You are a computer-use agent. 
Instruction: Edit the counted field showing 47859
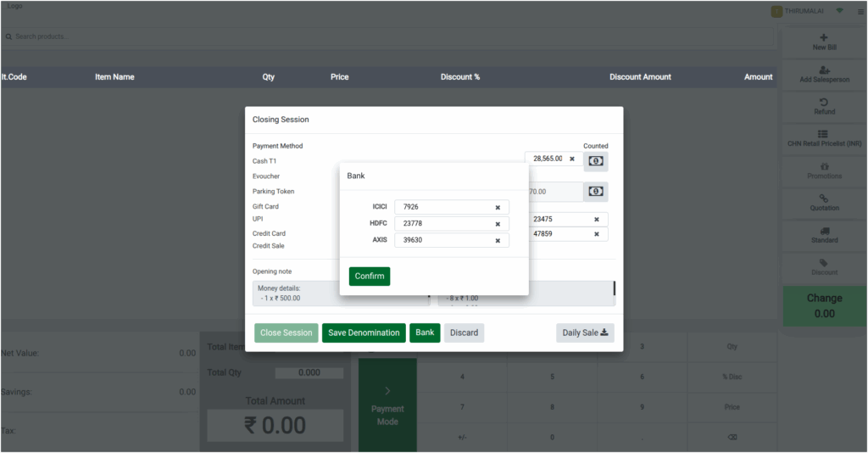(x=568, y=233)
